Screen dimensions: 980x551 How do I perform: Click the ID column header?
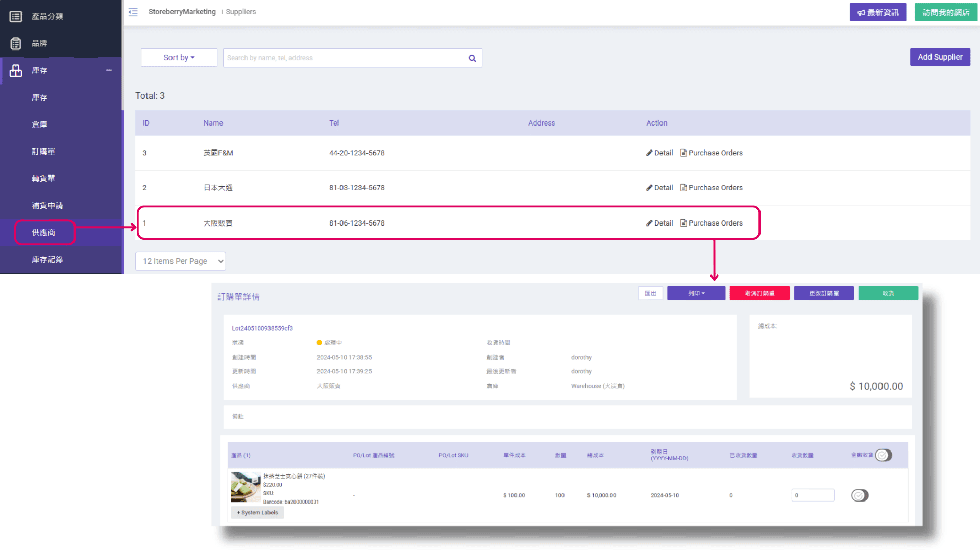click(x=146, y=123)
